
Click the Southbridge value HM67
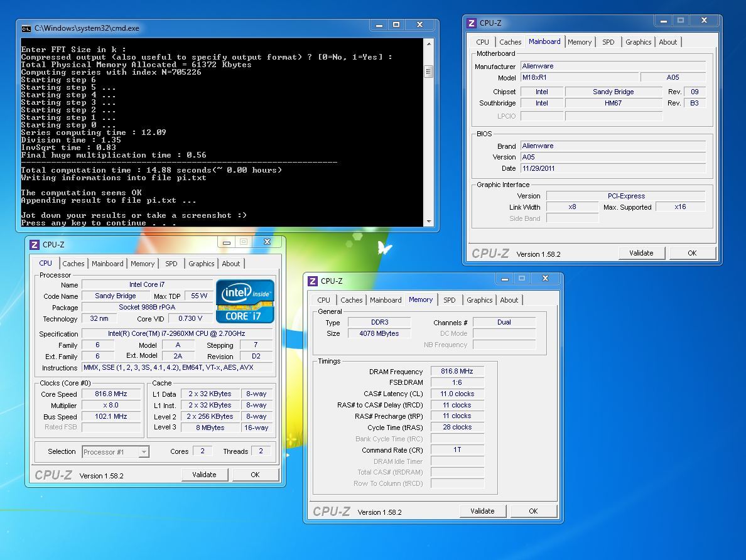tap(614, 103)
